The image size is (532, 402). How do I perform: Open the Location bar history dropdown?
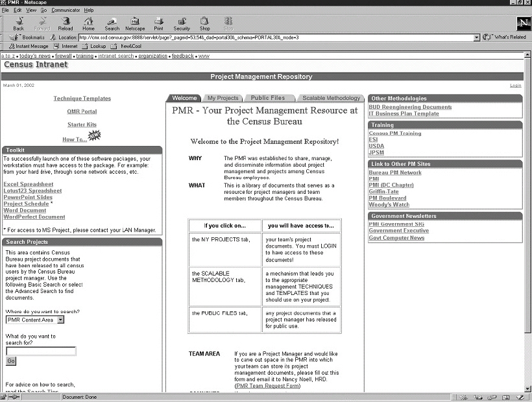point(476,37)
